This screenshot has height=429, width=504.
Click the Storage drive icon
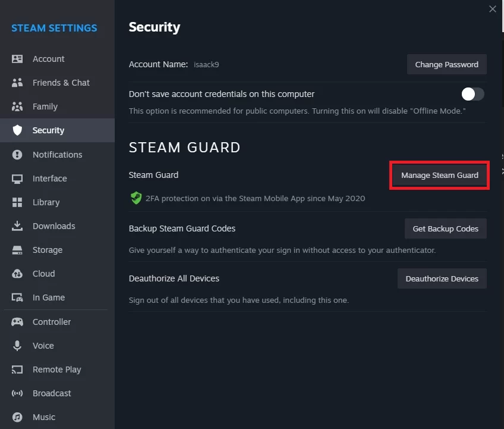click(x=17, y=249)
